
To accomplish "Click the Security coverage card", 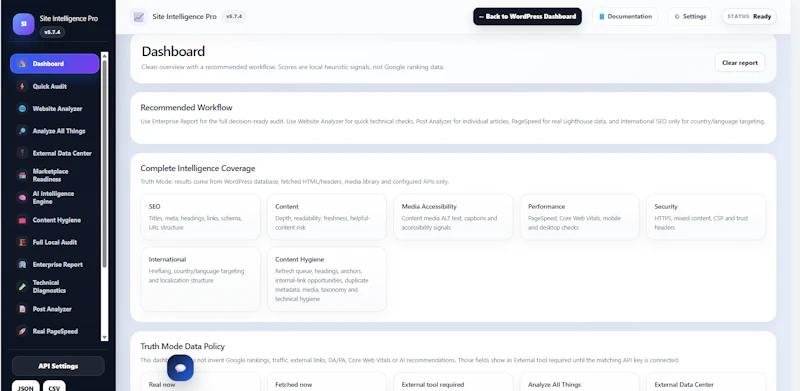I will click(x=707, y=217).
